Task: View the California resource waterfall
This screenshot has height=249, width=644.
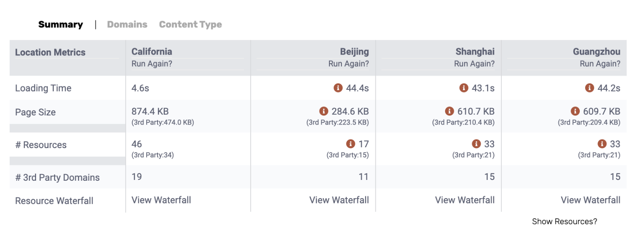Action: pos(161,200)
